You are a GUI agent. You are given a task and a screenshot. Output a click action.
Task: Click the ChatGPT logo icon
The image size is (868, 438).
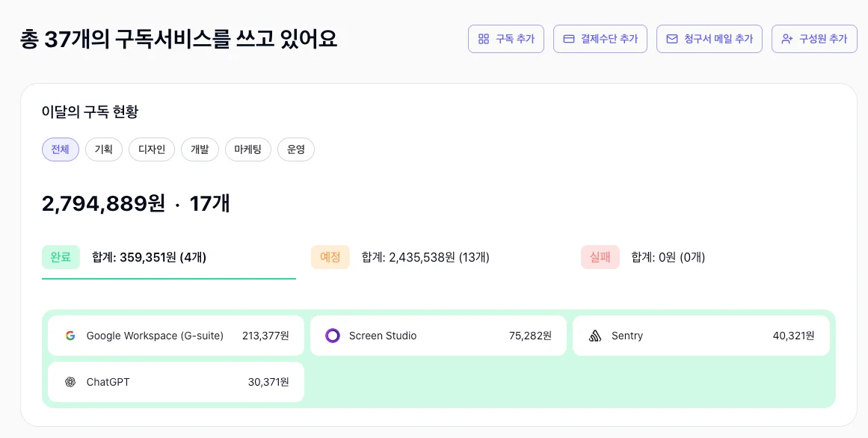tap(70, 382)
